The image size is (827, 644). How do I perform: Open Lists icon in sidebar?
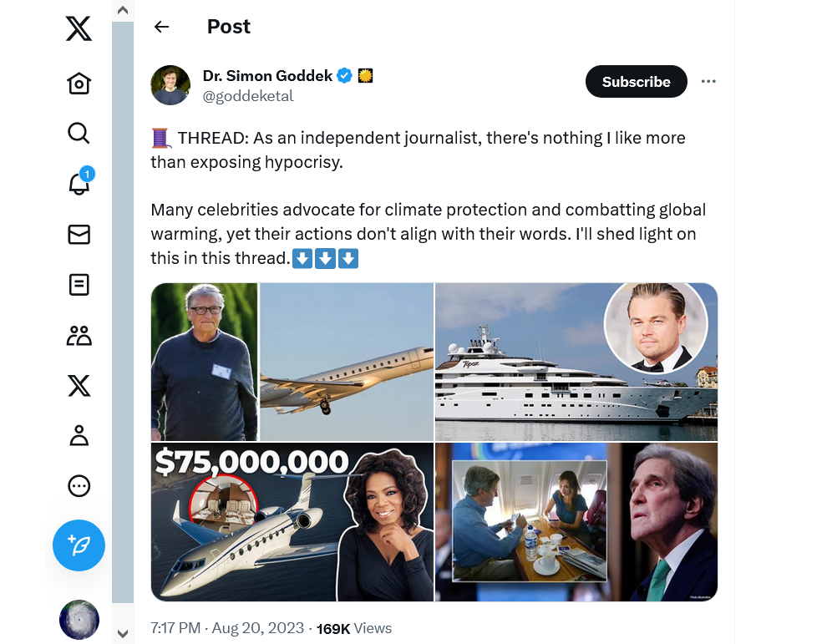click(x=79, y=285)
